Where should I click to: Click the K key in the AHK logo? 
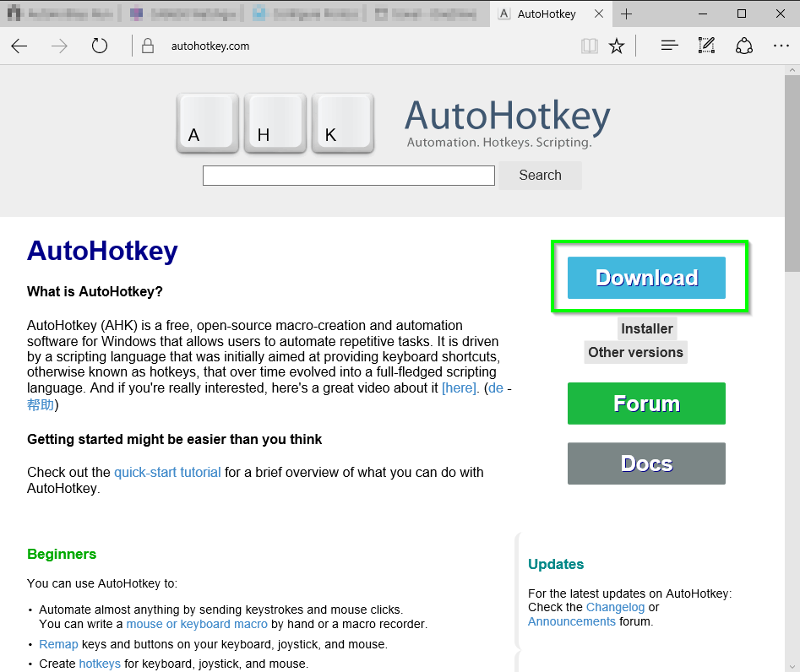click(x=343, y=123)
